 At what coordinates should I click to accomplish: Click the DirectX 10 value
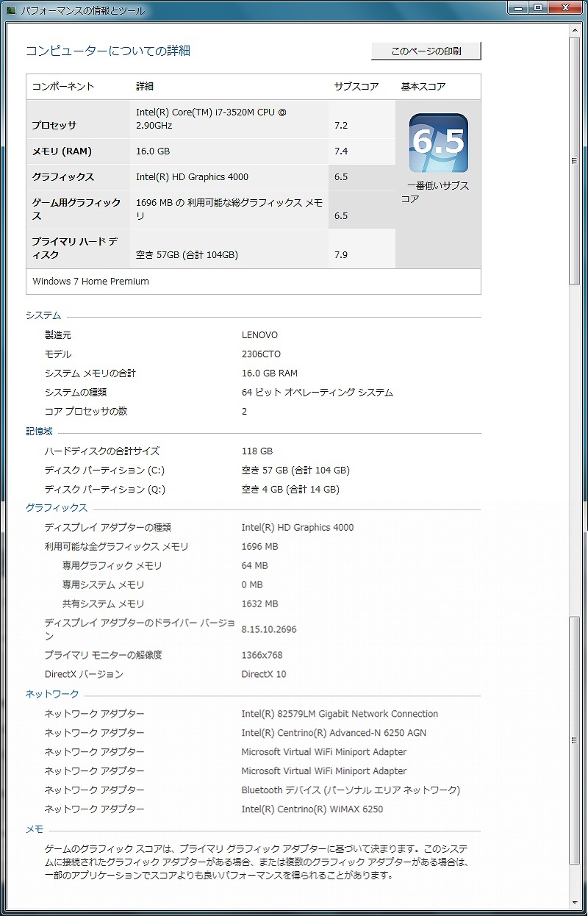264,674
